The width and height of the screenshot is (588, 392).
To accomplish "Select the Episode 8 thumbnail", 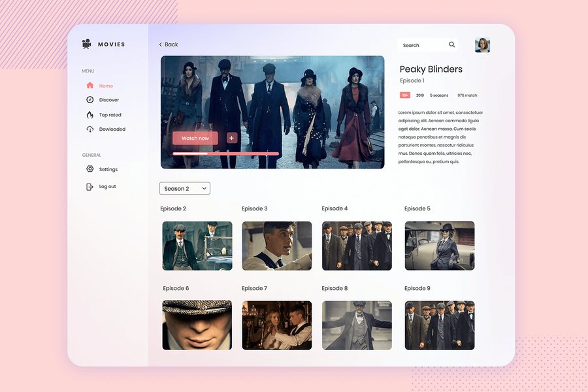I will click(x=357, y=325).
